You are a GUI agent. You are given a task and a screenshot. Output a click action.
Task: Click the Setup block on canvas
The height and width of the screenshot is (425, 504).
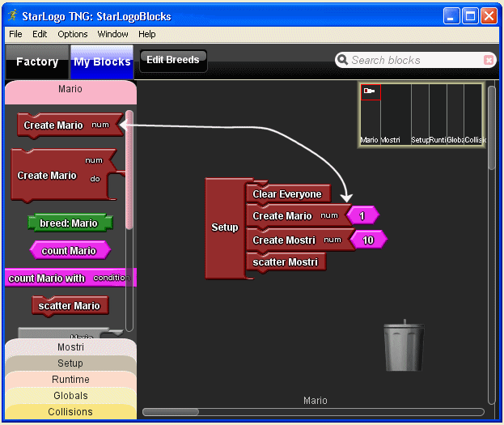(225, 227)
